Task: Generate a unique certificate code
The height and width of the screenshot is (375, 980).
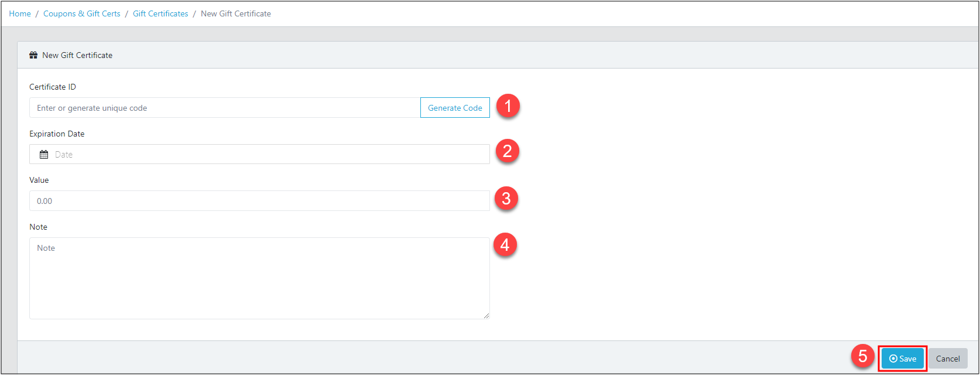Action: click(x=455, y=108)
